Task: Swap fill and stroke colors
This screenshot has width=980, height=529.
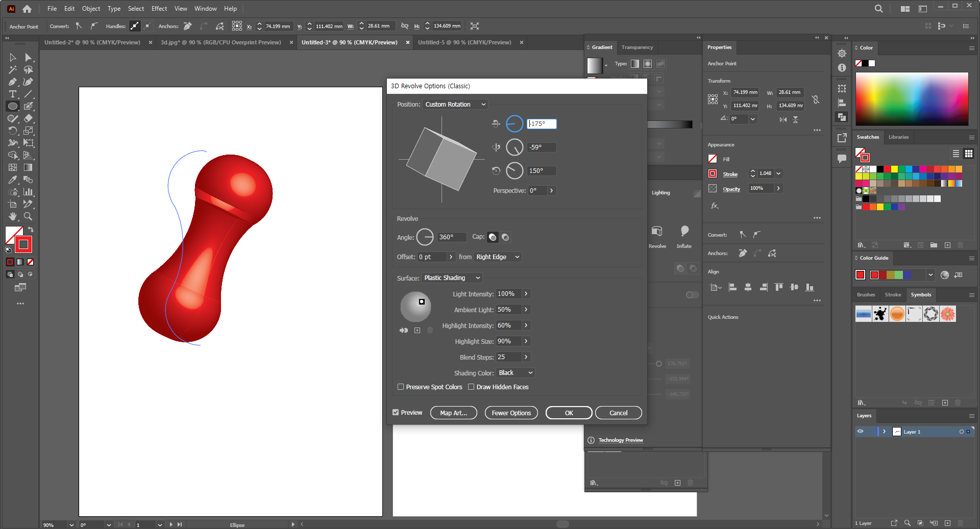Action: (31, 230)
